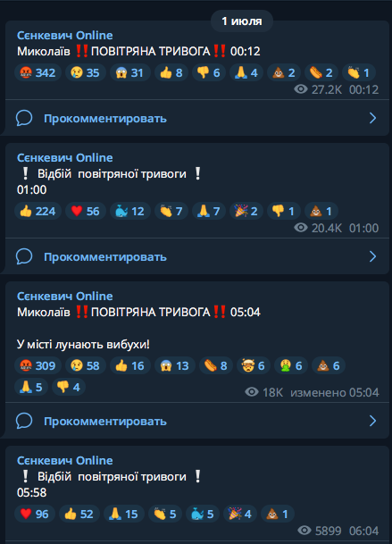This screenshot has width=392, height=544.
Task: Click the angry face reaction with 342
Action: point(38,73)
